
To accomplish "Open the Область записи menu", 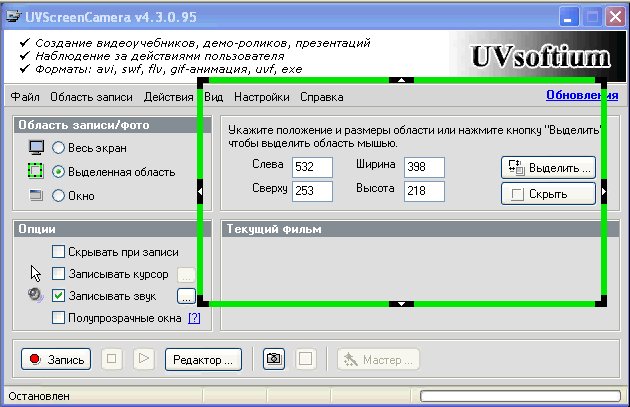I will (x=91, y=97).
